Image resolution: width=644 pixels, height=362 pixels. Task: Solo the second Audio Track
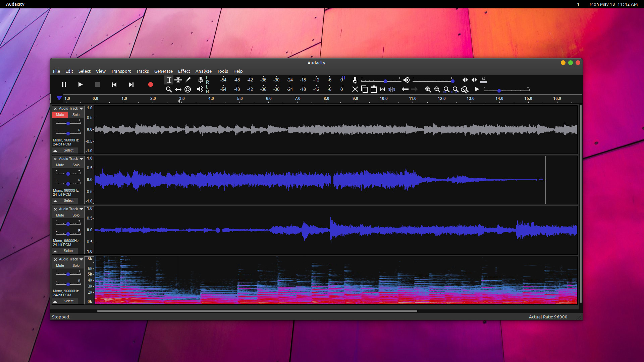pos(76,165)
